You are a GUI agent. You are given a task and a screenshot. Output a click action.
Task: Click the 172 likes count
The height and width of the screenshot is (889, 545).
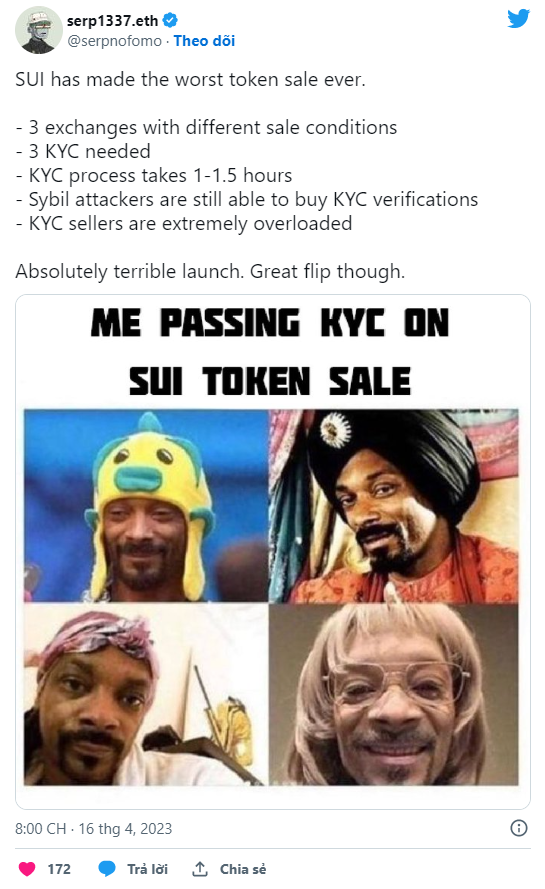coord(59,869)
